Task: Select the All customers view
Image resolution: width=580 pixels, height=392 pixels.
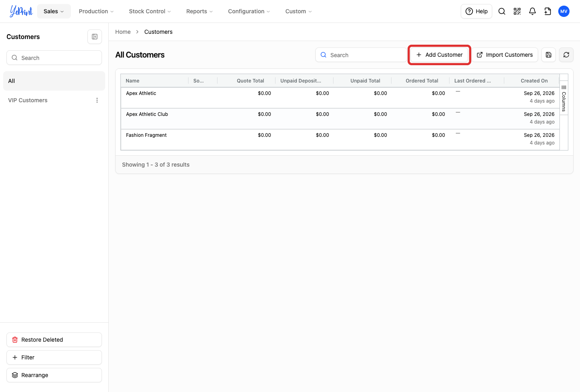Action: (54, 81)
